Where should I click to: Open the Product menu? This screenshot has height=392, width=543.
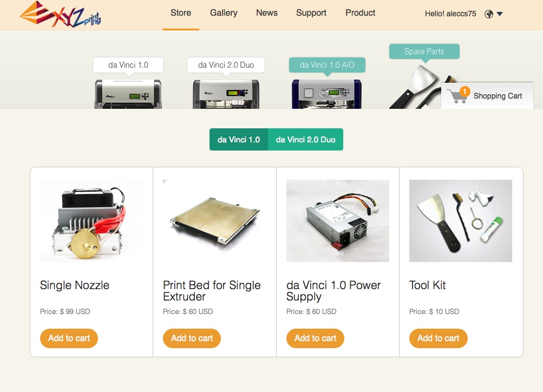(x=360, y=13)
